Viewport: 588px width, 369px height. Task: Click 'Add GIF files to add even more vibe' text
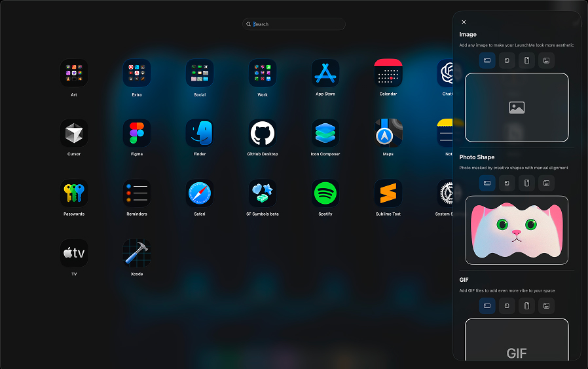[507, 290]
